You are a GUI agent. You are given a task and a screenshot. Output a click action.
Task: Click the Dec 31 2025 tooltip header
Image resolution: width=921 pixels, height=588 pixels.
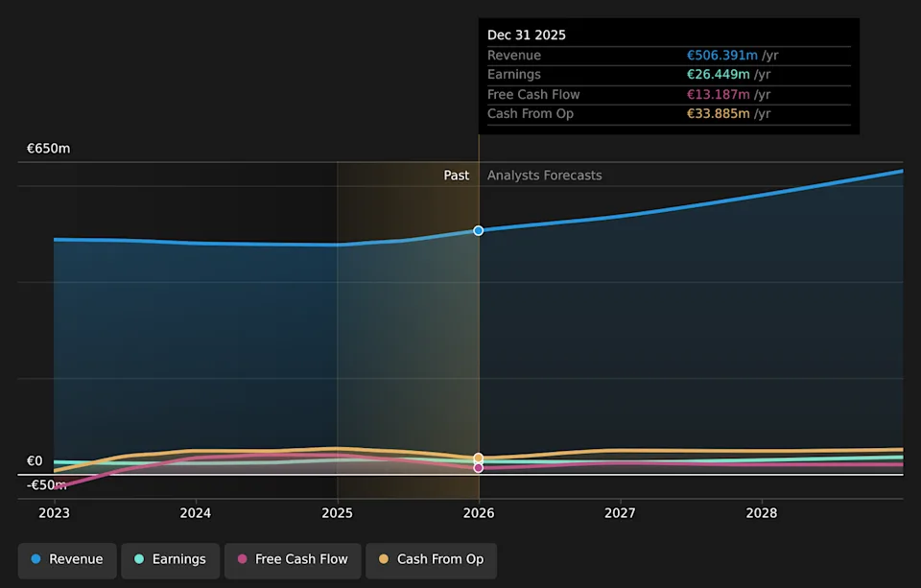[527, 35]
